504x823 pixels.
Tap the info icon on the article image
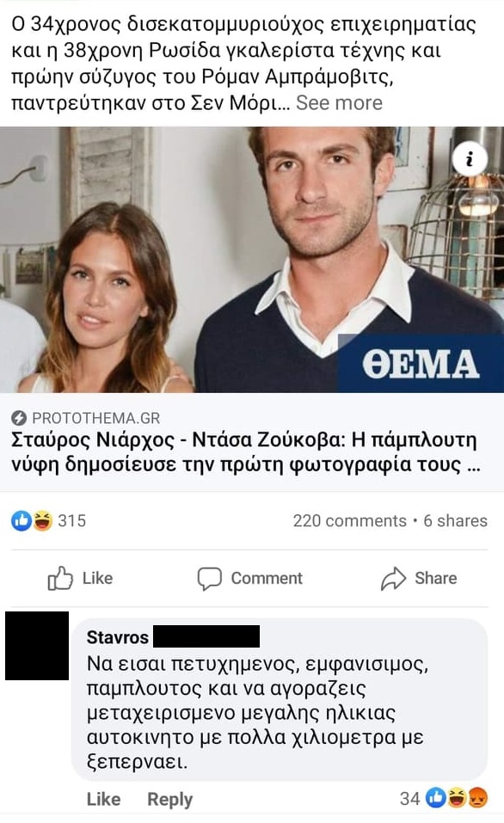(470, 158)
